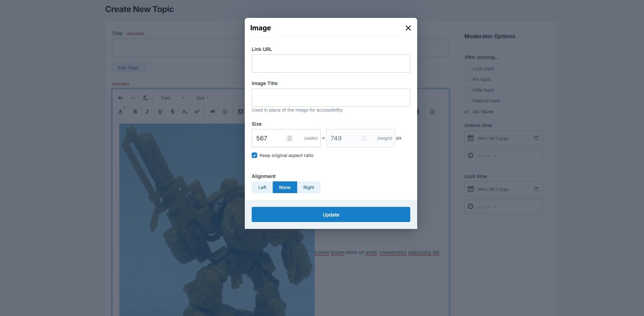Image resolution: width=644 pixels, height=316 pixels.
Task: Click the Update button
Action: pos(331,214)
